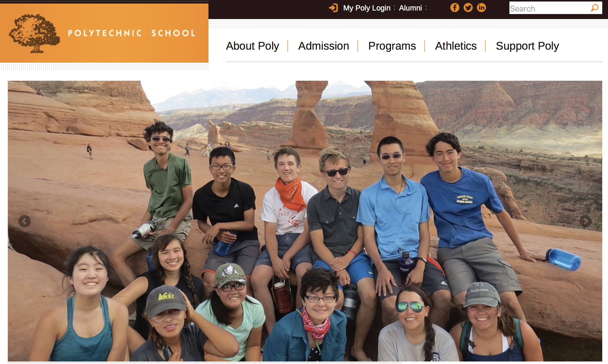
Task: Click the My Poly Login link
Action: click(367, 8)
